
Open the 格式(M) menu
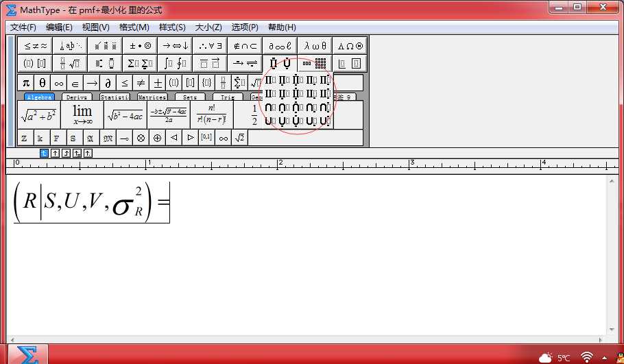[134, 27]
